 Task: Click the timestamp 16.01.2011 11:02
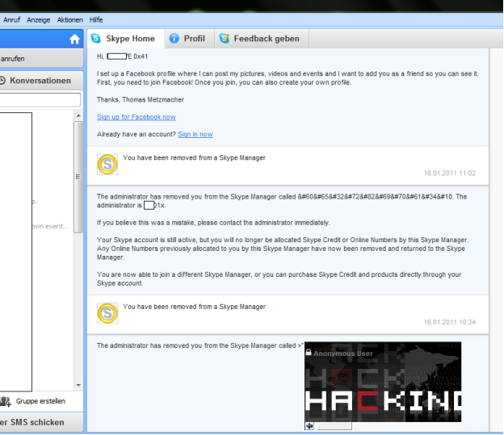(x=449, y=174)
